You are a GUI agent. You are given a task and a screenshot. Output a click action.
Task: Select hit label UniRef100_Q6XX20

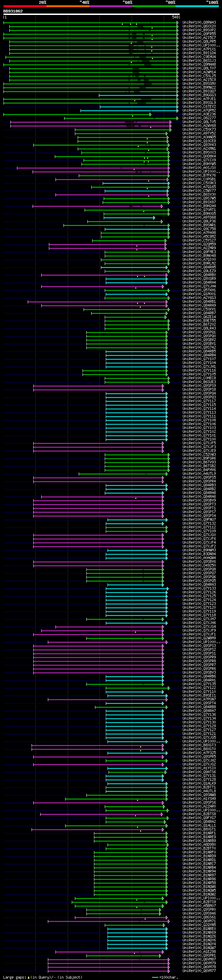[x=199, y=26]
